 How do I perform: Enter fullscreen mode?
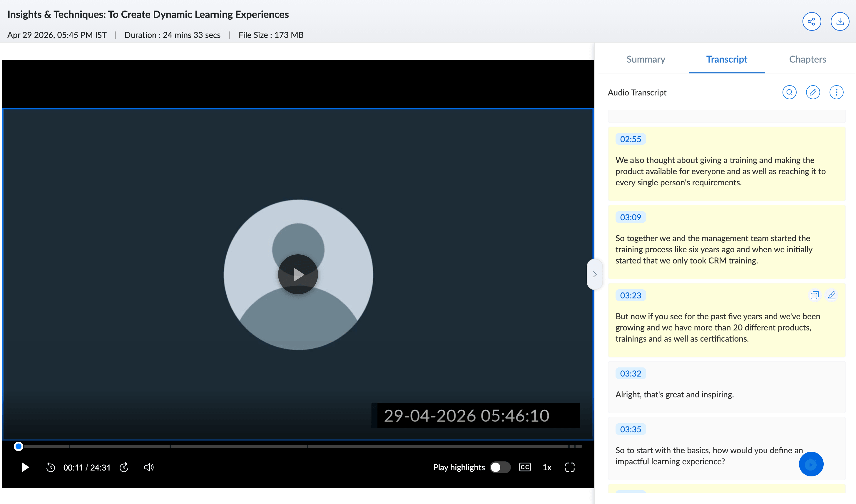point(569,467)
